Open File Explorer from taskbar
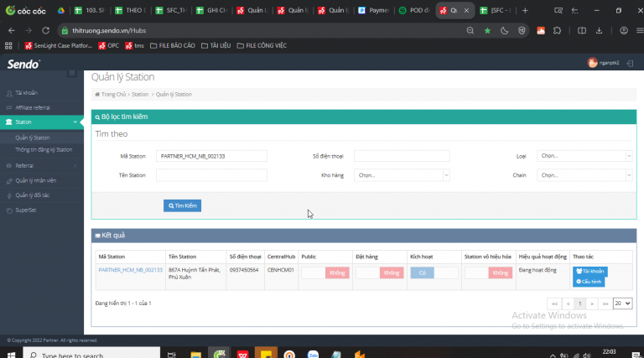 pos(196,355)
